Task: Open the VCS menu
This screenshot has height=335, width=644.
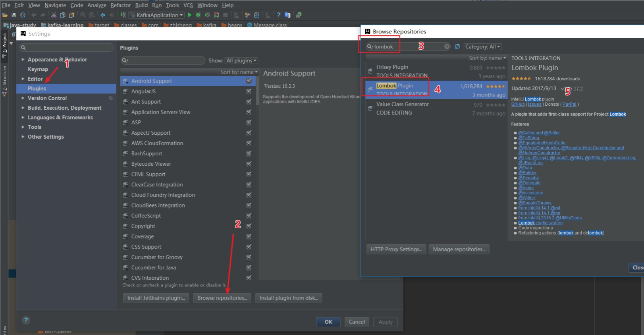Action: point(188,5)
